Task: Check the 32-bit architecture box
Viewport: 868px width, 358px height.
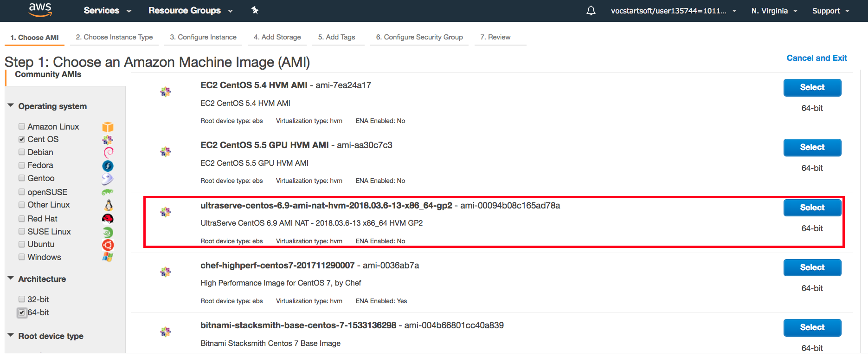Action: pos(22,299)
